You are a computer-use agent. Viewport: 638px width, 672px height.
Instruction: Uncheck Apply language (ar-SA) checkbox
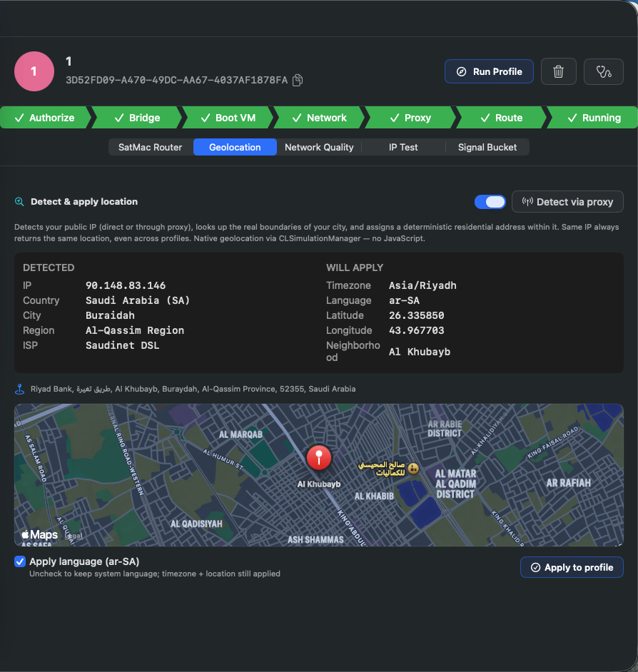(x=20, y=561)
